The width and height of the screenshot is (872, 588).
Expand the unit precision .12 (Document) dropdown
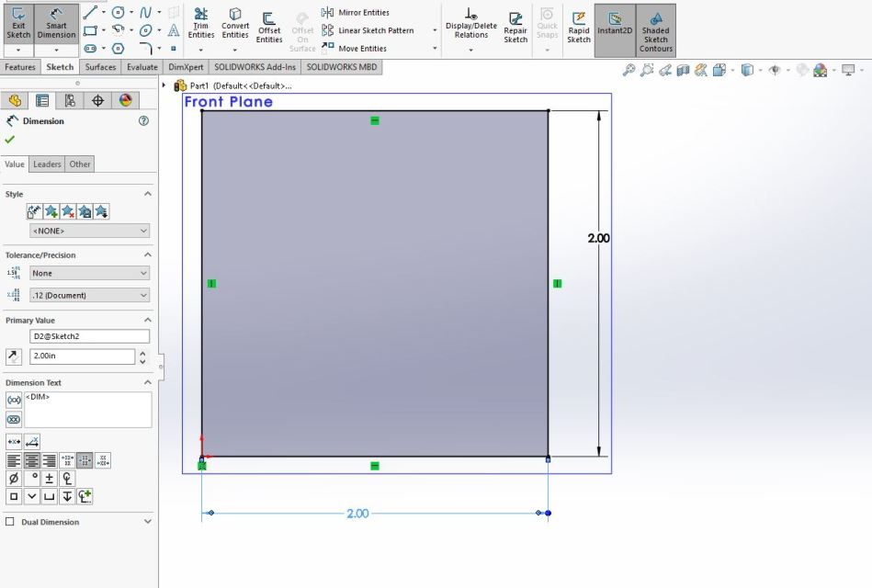(89, 295)
